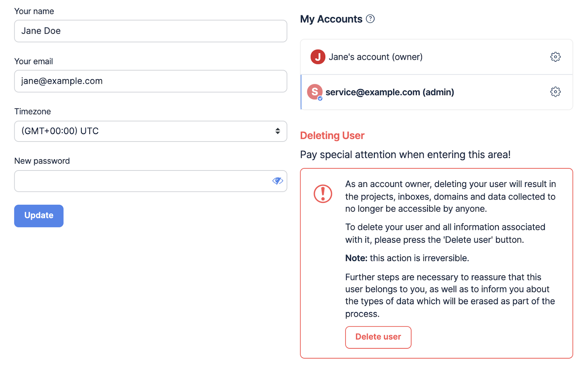Click the red exclamation warning icon
588x384 pixels.
pyautogui.click(x=323, y=194)
